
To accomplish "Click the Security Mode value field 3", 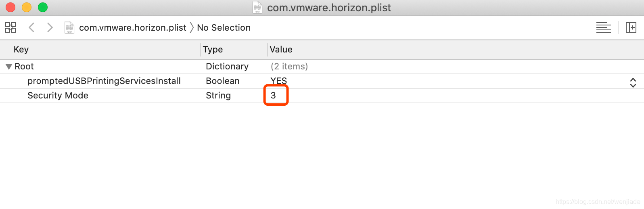I will pyautogui.click(x=274, y=96).
